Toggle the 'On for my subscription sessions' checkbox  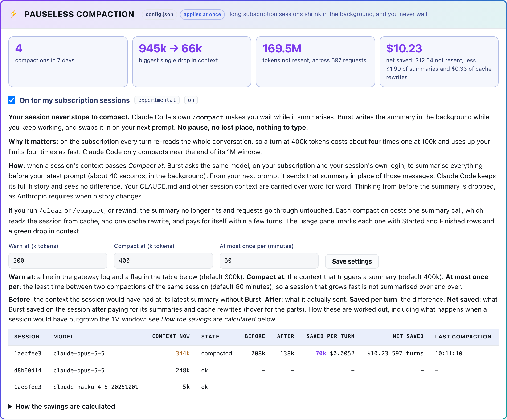pyautogui.click(x=12, y=100)
